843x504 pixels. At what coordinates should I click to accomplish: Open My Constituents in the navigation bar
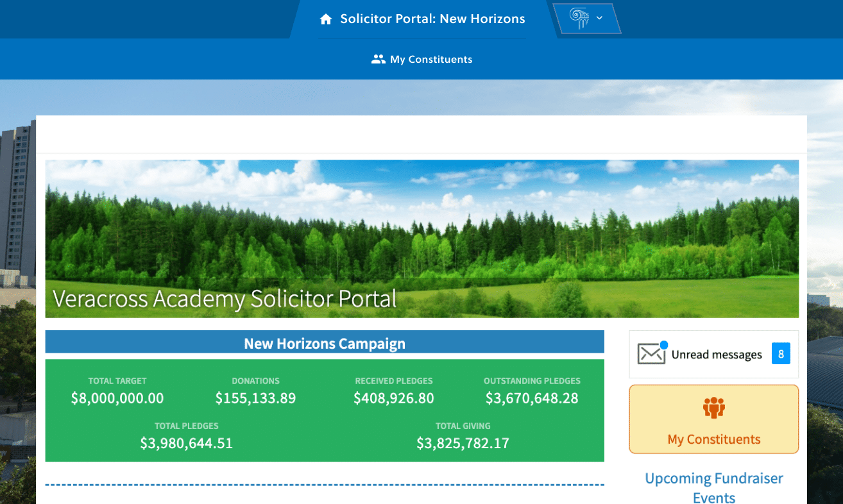422,59
